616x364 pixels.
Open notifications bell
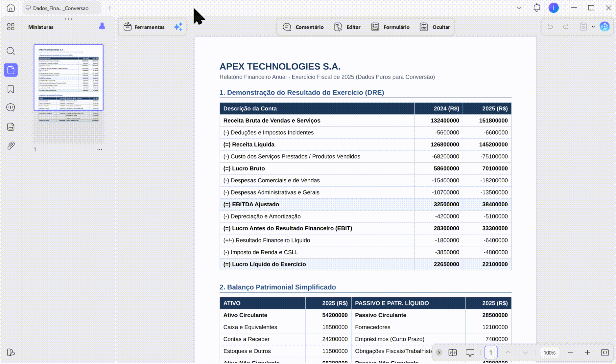point(537,8)
